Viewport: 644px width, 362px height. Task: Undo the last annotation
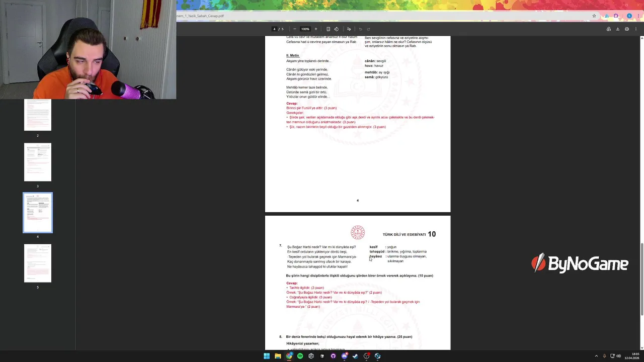(360, 29)
